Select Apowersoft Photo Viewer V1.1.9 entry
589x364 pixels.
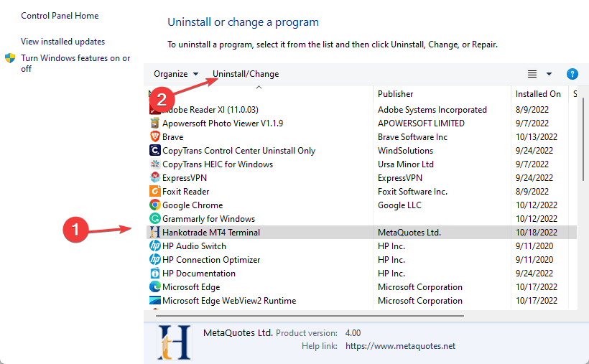(223, 123)
